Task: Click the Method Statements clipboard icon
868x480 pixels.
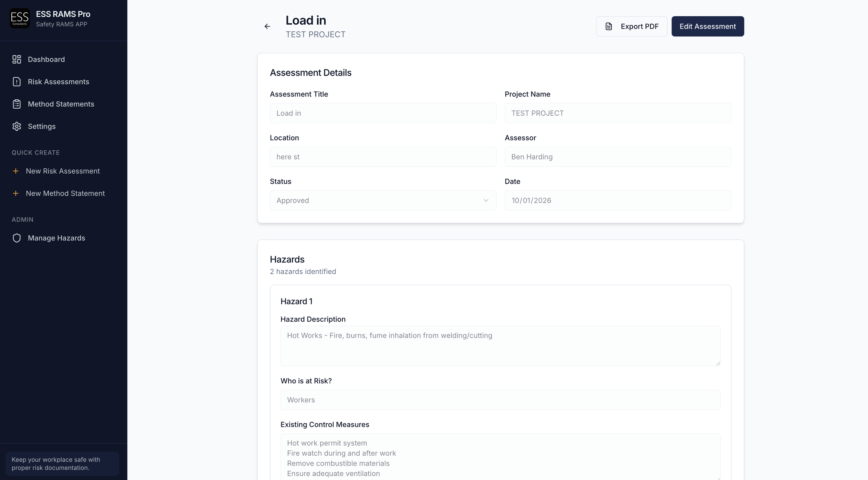Action: coord(17,104)
